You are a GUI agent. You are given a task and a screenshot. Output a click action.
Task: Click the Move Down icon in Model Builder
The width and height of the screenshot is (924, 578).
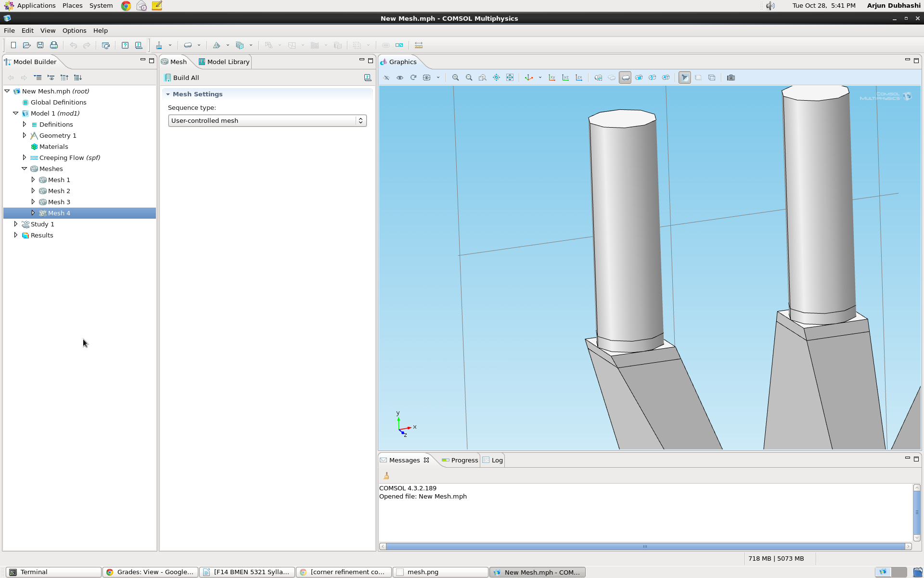pos(78,78)
